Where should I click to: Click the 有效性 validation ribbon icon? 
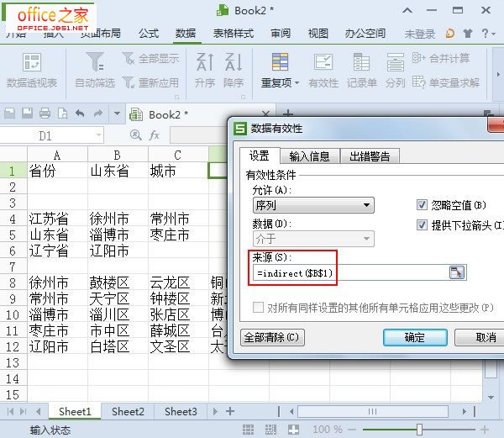coord(323,63)
